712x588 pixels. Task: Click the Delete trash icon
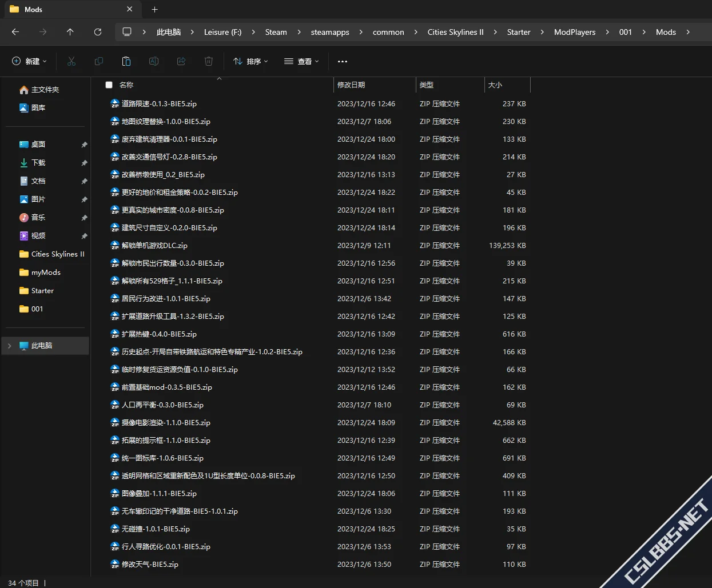click(209, 61)
